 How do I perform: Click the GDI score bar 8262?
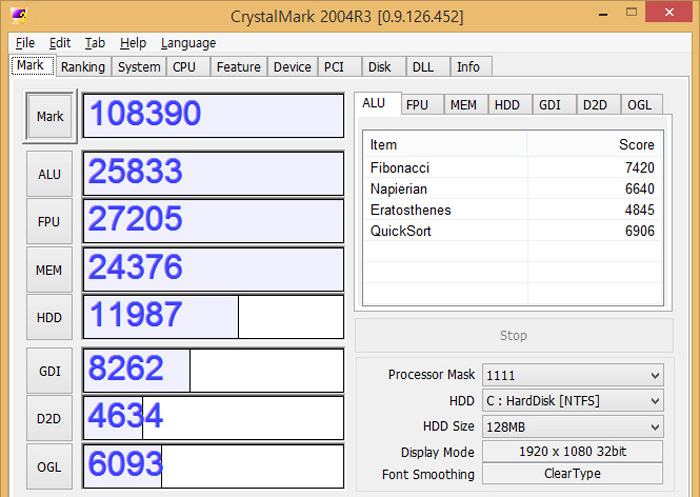(x=213, y=371)
